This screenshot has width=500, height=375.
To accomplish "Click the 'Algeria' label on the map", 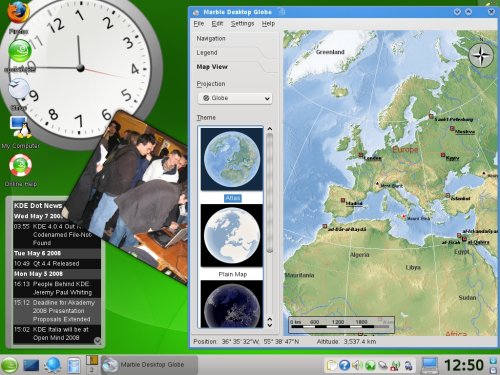I will (x=360, y=255).
